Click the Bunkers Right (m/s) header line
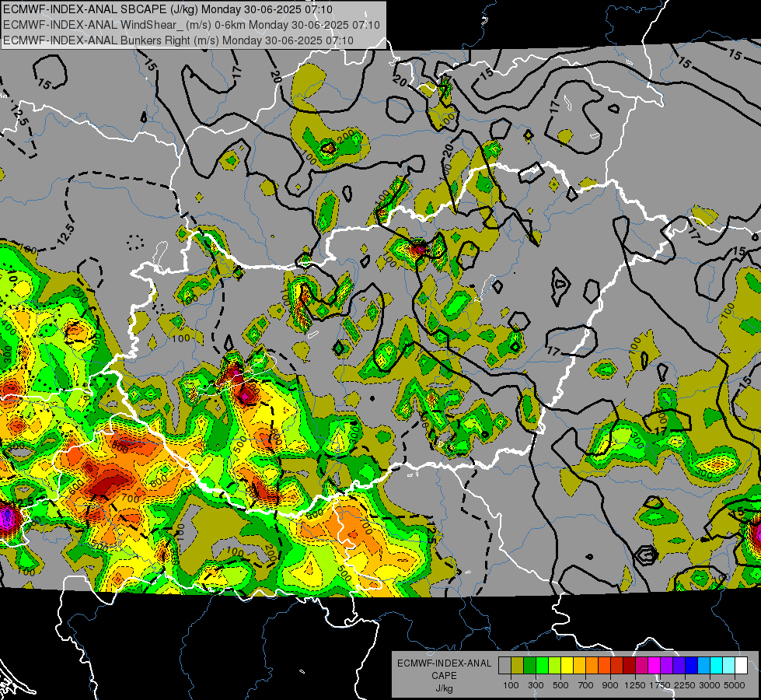This screenshot has height=700, width=761. [178, 40]
